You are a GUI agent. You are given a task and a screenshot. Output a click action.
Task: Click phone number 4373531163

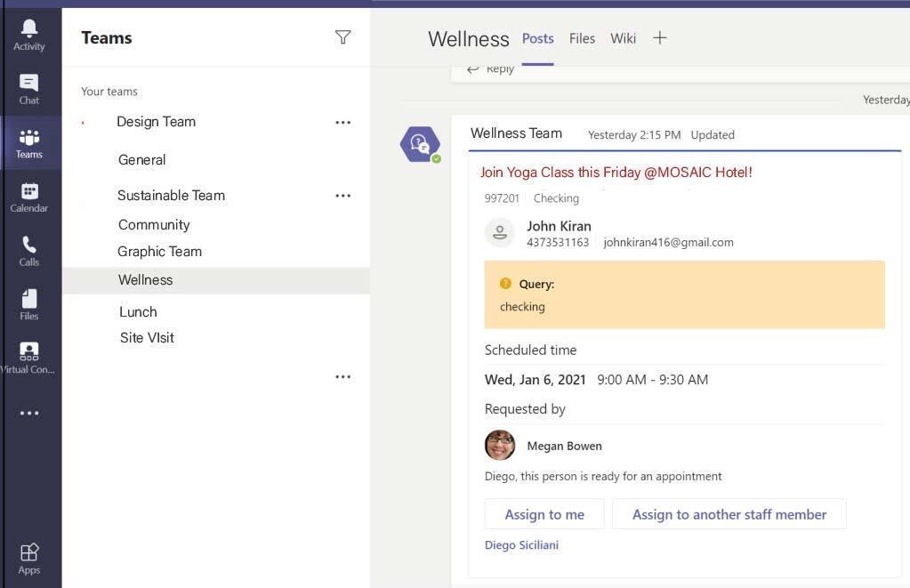tap(558, 243)
